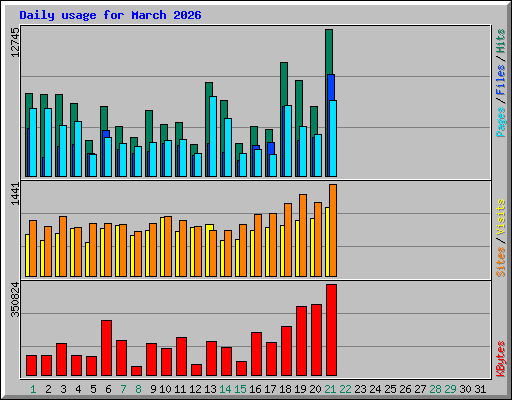Select day 17 on the x-axis

pos(270,389)
